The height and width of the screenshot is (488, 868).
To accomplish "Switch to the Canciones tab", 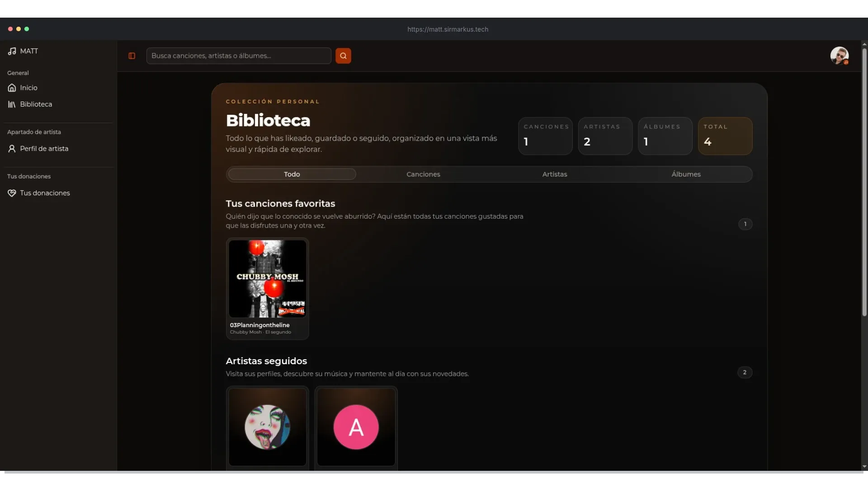I will pyautogui.click(x=423, y=174).
